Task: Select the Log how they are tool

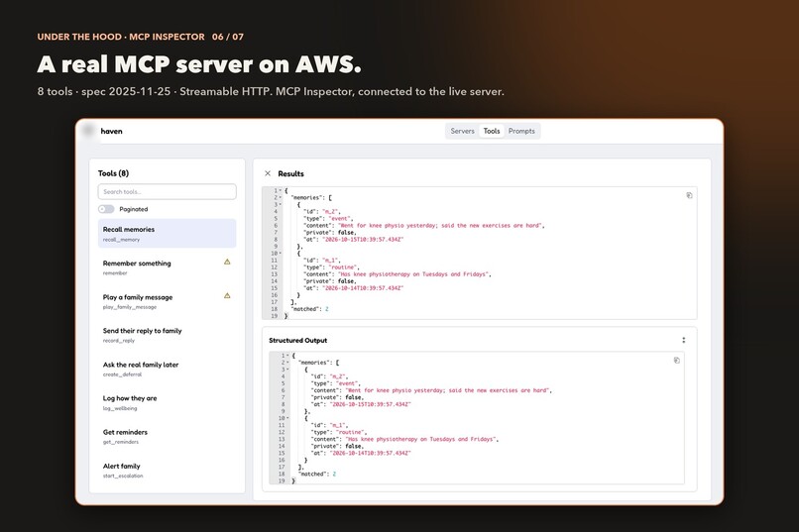Action: (x=168, y=402)
